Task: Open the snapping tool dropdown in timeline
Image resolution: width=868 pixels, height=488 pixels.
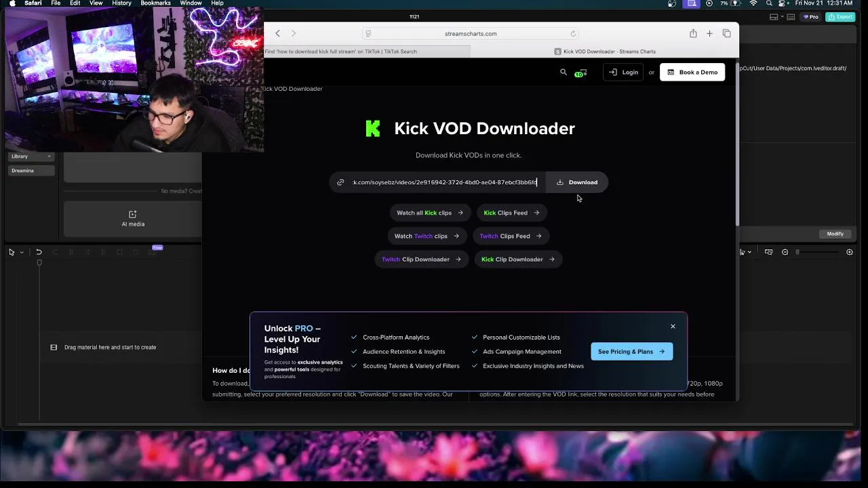Action: click(x=749, y=252)
